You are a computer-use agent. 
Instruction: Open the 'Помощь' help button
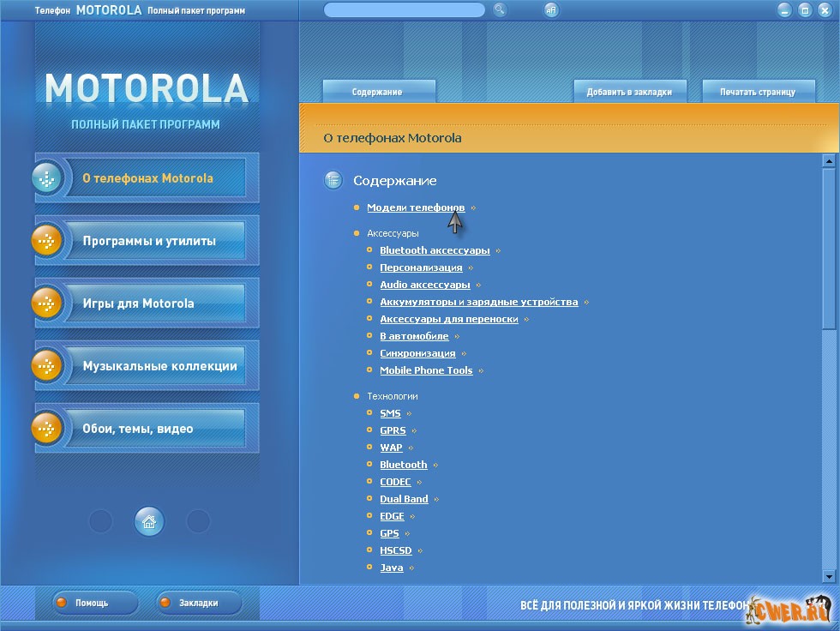tap(92, 603)
